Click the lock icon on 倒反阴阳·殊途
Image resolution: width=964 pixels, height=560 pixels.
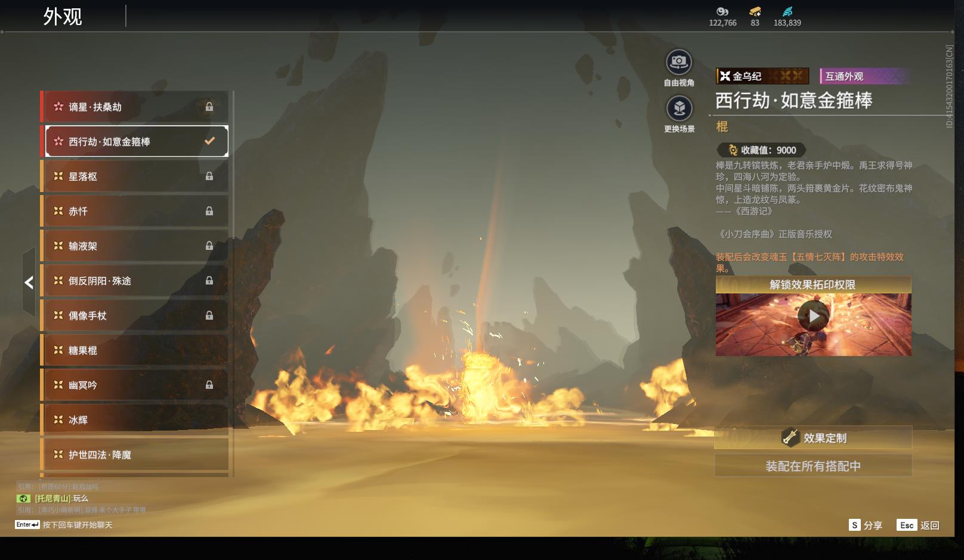209,281
